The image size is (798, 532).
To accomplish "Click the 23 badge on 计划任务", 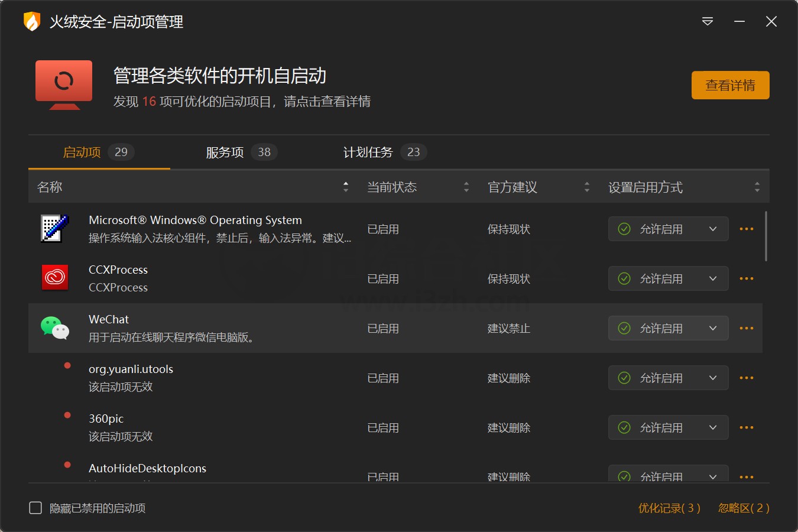I will point(414,152).
